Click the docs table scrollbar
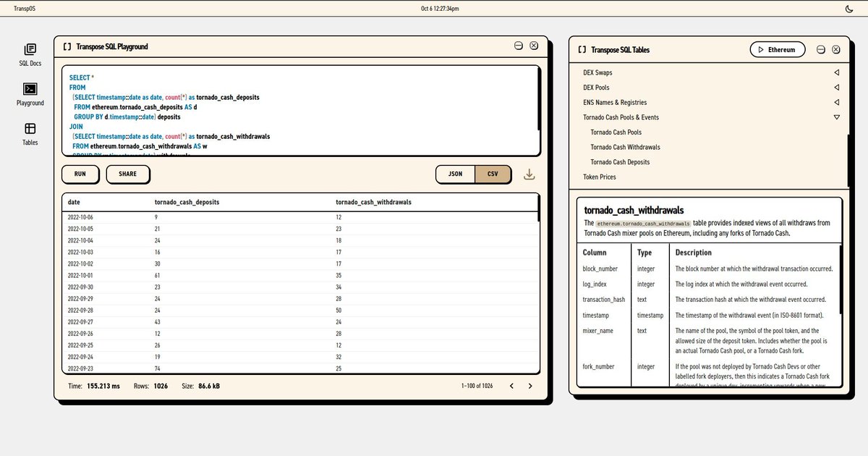 841,279
